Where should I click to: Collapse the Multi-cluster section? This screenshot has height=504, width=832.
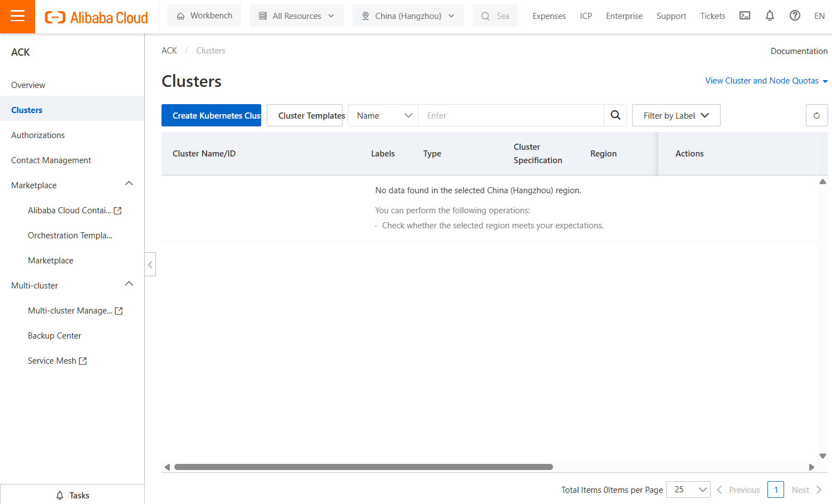point(129,284)
